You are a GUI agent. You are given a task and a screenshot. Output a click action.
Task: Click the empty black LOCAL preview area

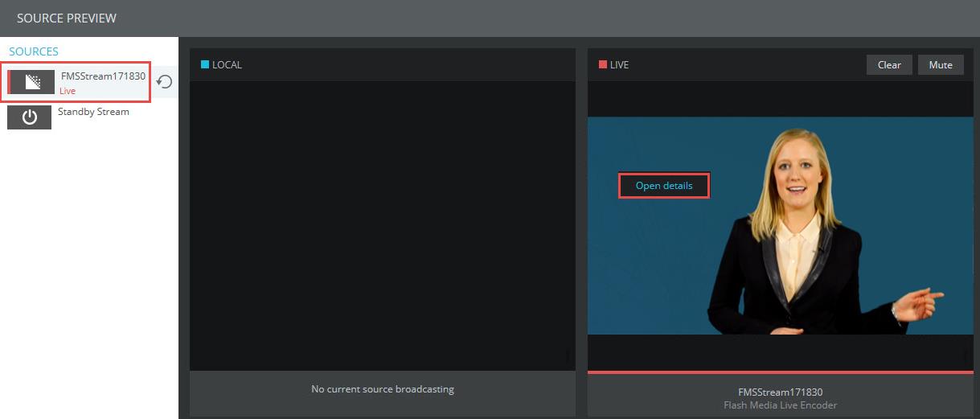point(382,225)
